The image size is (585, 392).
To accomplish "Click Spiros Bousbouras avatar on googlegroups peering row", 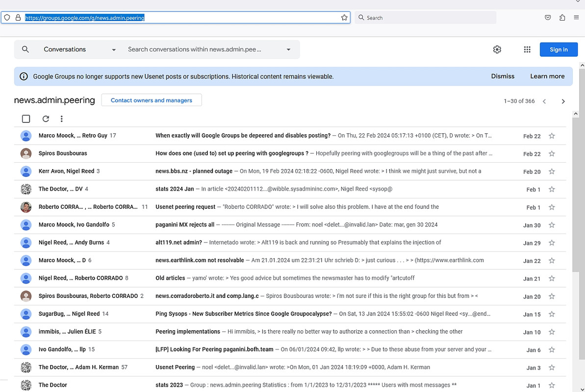I will [x=25, y=153].
